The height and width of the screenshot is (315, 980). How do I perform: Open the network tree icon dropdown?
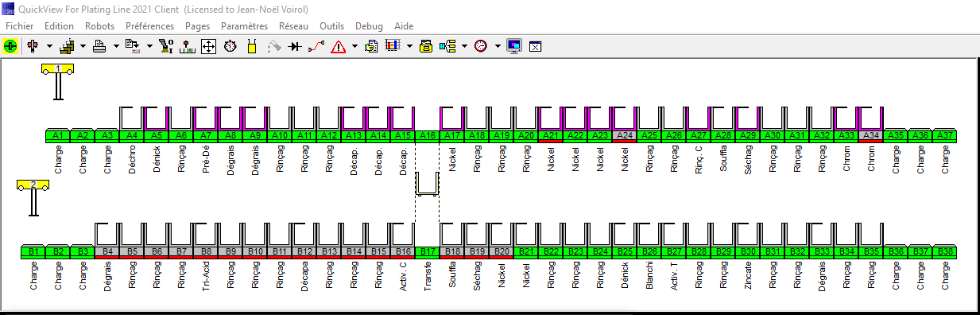[x=464, y=46]
